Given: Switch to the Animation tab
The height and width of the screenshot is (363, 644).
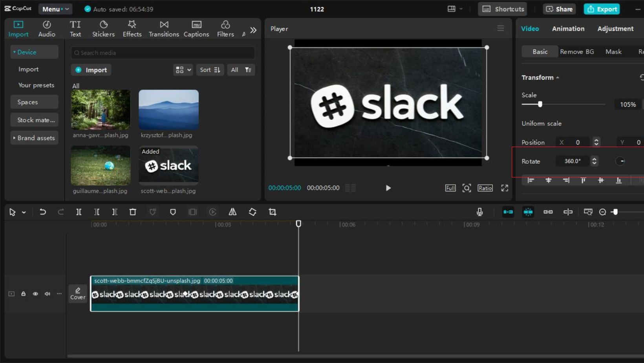Looking at the screenshot, I should click(x=568, y=29).
